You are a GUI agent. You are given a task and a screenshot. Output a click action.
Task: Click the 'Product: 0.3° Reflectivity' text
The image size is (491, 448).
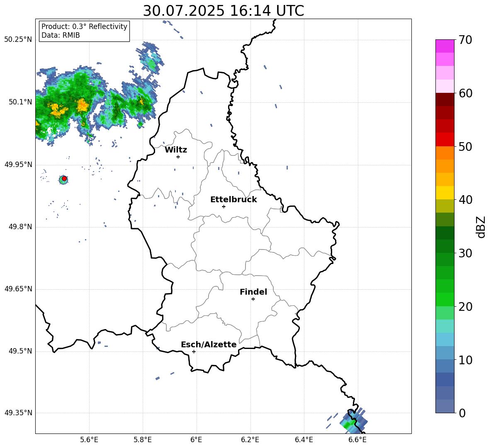(x=84, y=26)
